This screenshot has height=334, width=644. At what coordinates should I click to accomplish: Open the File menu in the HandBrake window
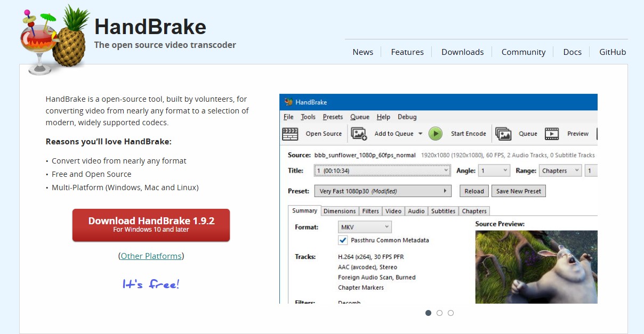(288, 117)
